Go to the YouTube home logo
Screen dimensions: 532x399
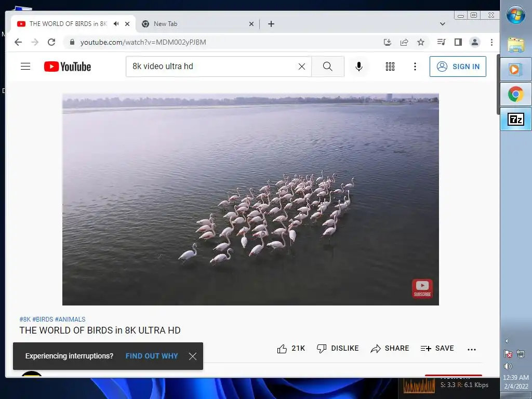(68, 66)
